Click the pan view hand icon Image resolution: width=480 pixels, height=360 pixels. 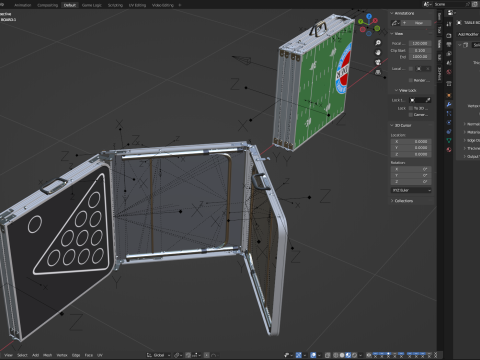(x=378, y=52)
